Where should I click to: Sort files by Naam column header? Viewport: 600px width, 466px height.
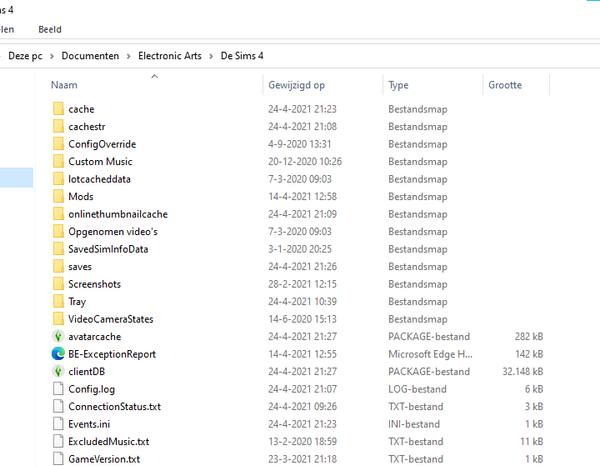[64, 85]
